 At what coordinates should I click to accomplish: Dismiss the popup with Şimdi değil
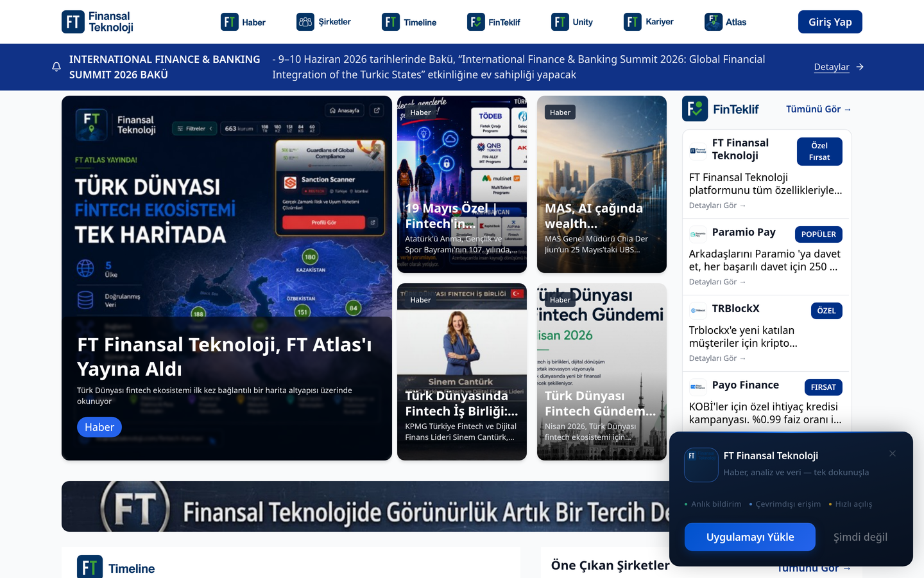click(860, 537)
